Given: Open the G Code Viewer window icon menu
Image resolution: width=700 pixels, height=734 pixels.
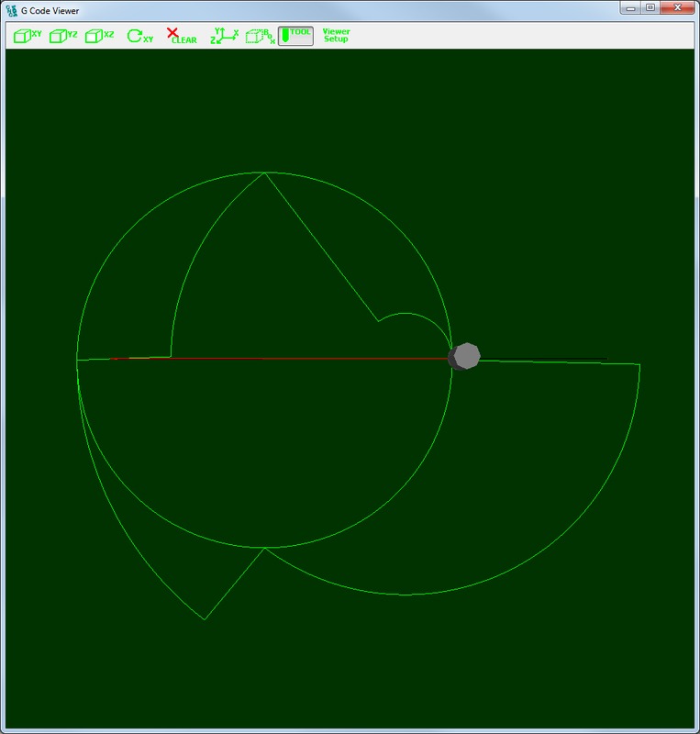Looking at the screenshot, I should (x=12, y=9).
